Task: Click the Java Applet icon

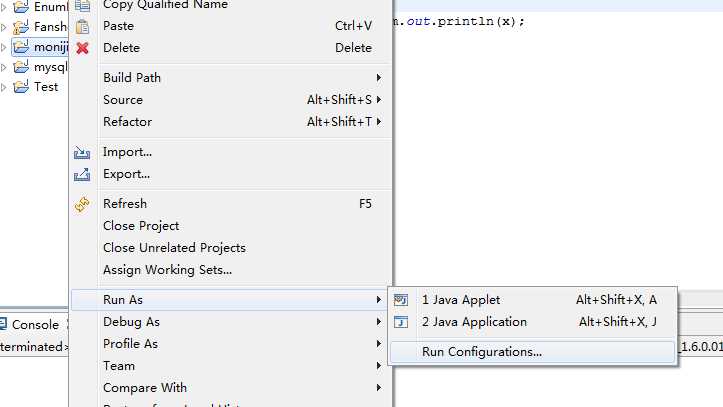Action: [401, 300]
